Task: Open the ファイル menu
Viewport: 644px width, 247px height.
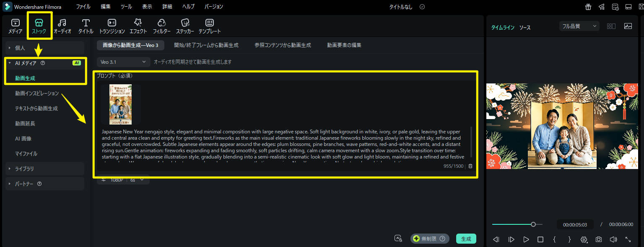Action: point(83,7)
